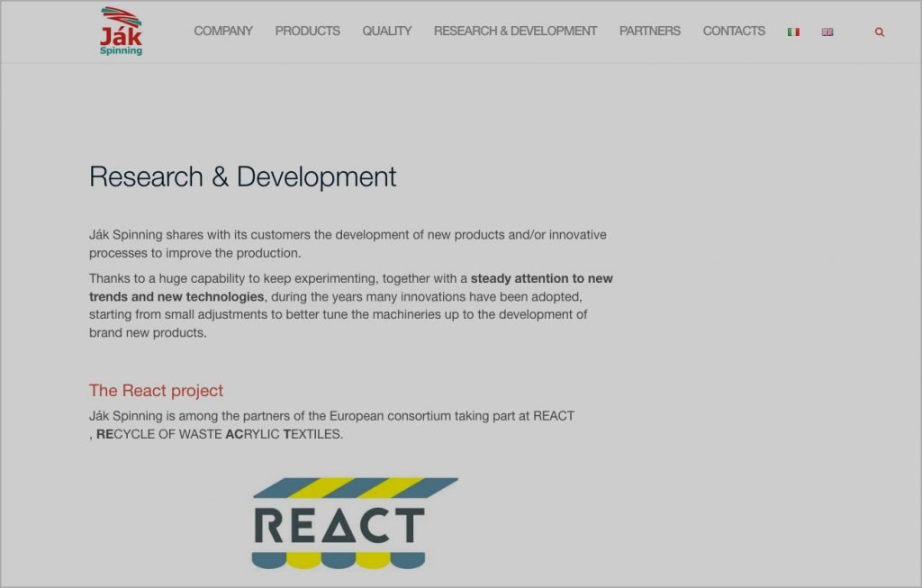Click the 'Research & Development' page title
This screenshot has height=588, width=922.
(x=243, y=176)
